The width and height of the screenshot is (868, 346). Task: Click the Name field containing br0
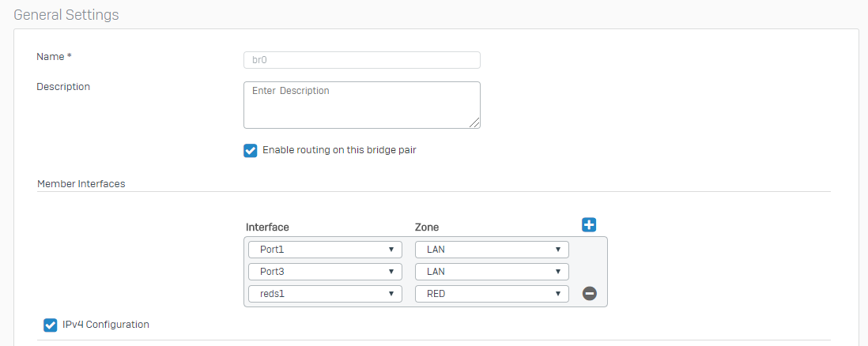(x=361, y=60)
